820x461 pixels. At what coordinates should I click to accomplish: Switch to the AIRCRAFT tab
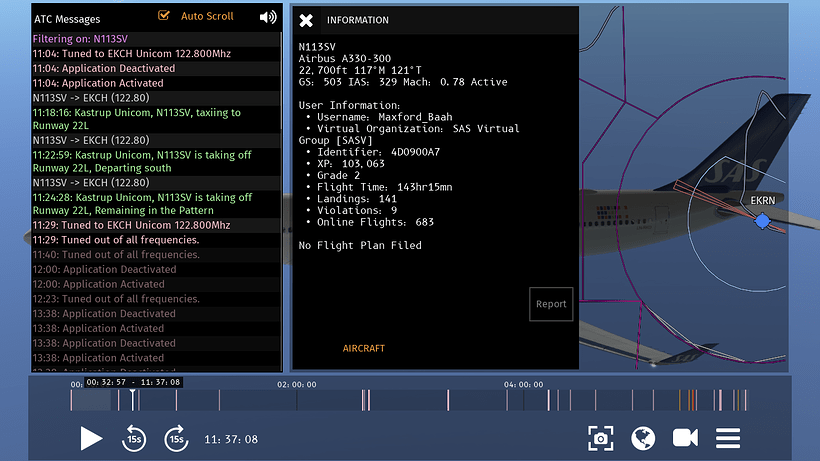coord(363,349)
